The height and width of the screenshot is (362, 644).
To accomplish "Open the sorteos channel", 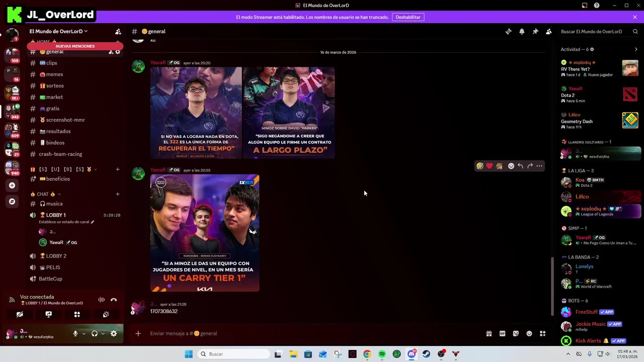I will tap(75, 85).
